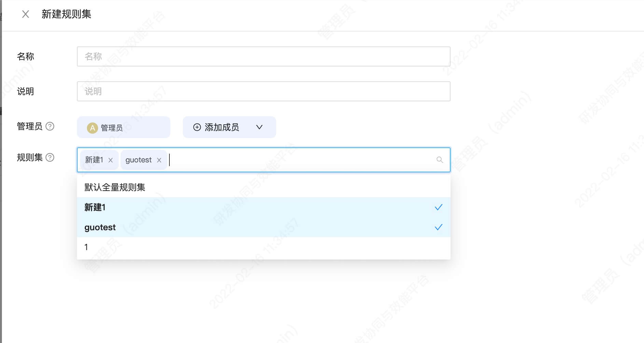Click the 添加成员 button
This screenshot has height=343, width=644.
(222, 127)
